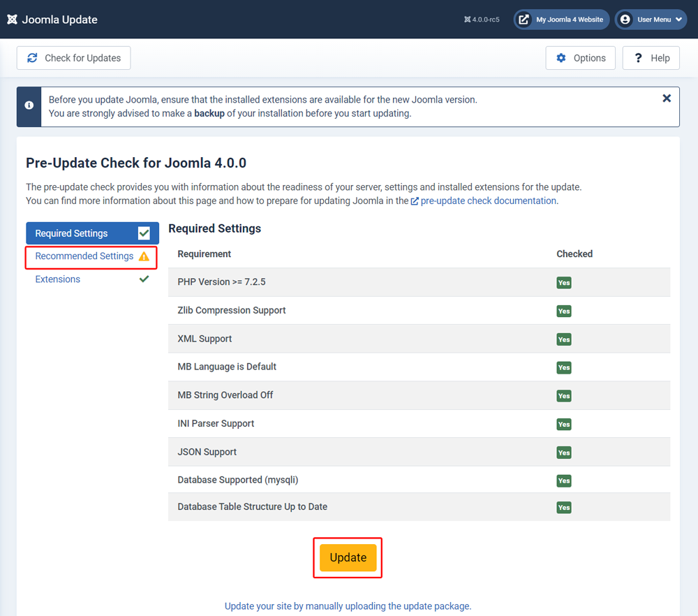Viewport: 698px width, 616px height.
Task: Click the 'PHP Version >= 7.2.5' requirement text
Action: tap(222, 282)
